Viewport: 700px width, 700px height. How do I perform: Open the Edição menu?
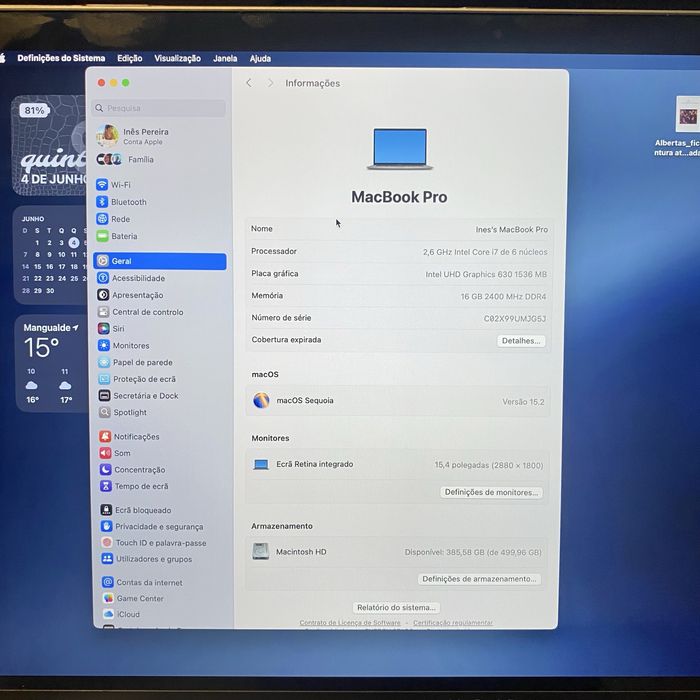(130, 58)
